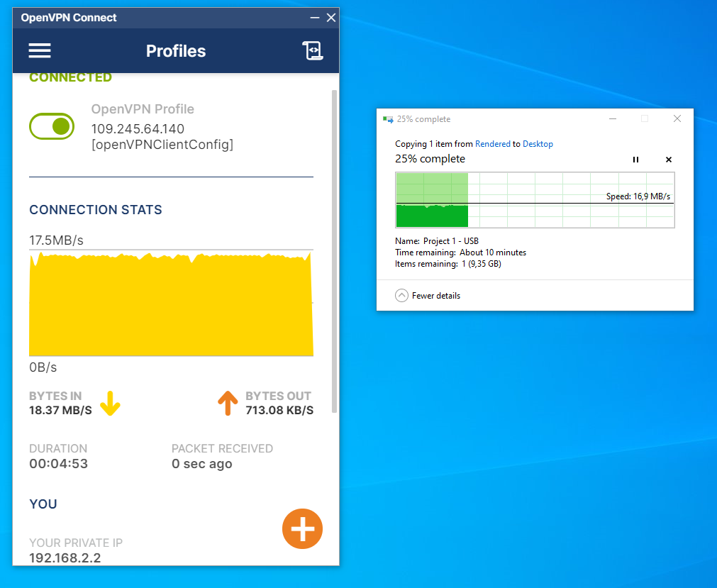
Task: Click the OpenVPN Profile name label
Action: pyautogui.click(x=143, y=109)
